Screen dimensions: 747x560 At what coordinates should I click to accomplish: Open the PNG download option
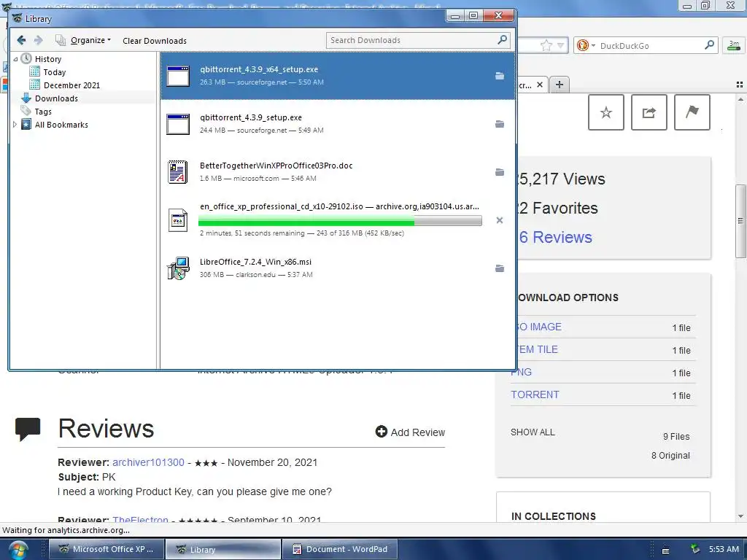521,372
